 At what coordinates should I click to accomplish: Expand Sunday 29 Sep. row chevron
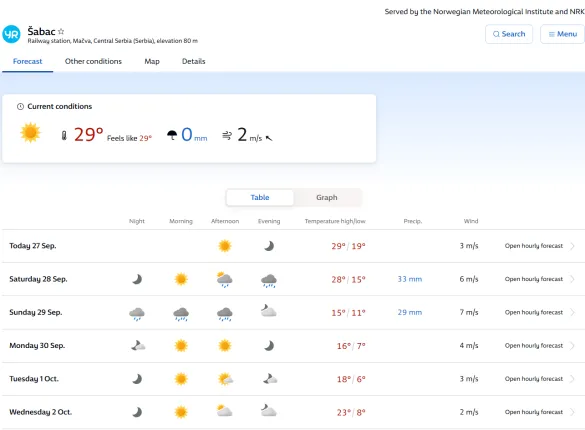click(572, 312)
